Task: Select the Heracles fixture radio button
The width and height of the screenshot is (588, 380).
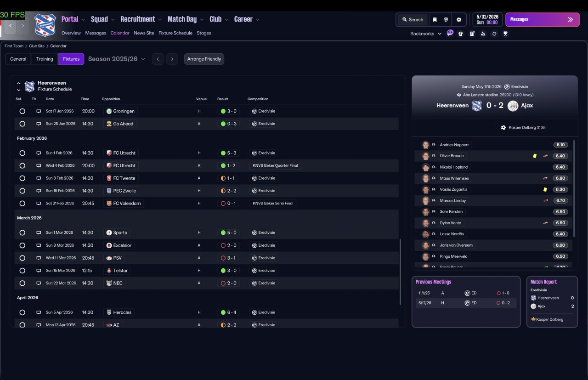Action: (22, 312)
